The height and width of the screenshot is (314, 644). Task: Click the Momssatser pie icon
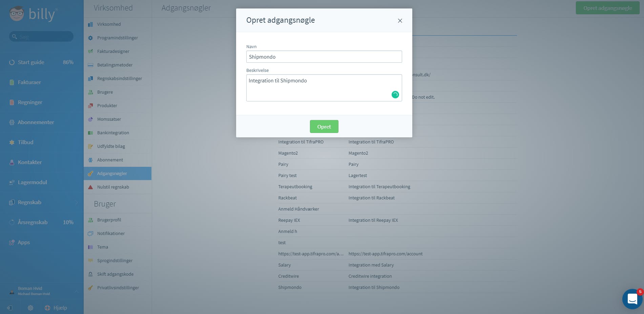tap(90, 119)
